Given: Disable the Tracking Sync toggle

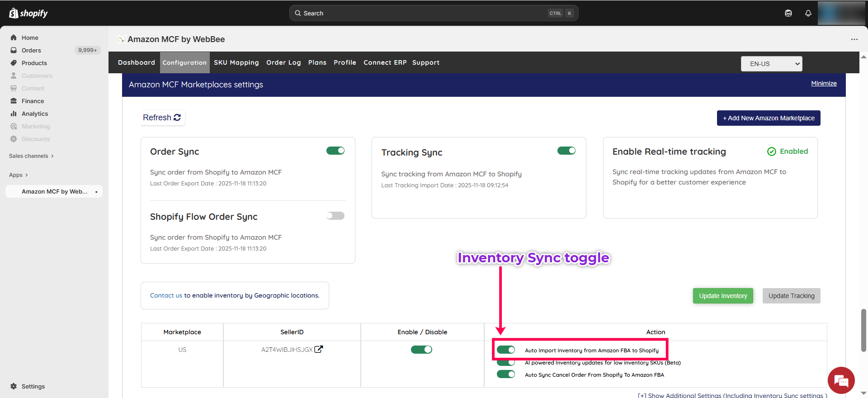Looking at the screenshot, I should tap(566, 151).
